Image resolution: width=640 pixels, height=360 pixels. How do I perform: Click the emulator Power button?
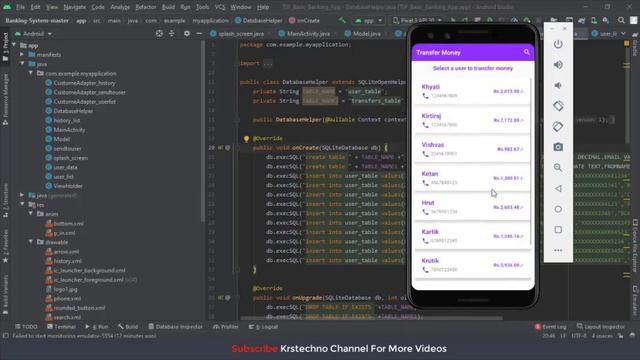pos(558,44)
